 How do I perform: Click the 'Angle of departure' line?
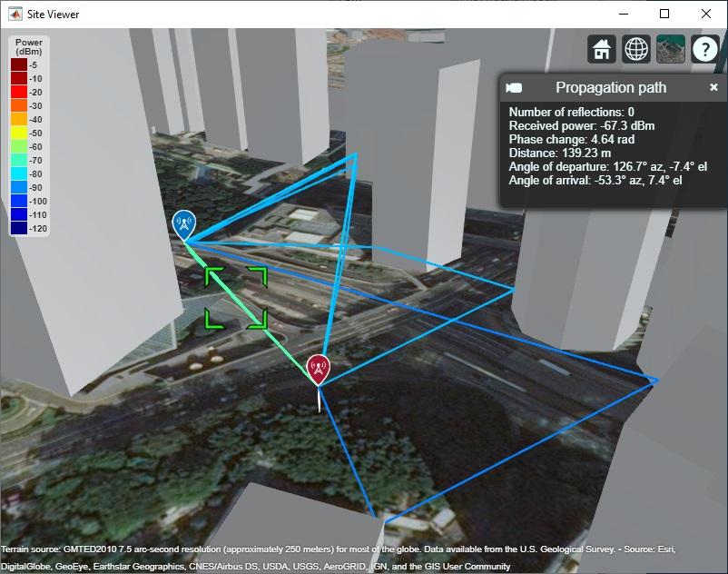tap(608, 167)
